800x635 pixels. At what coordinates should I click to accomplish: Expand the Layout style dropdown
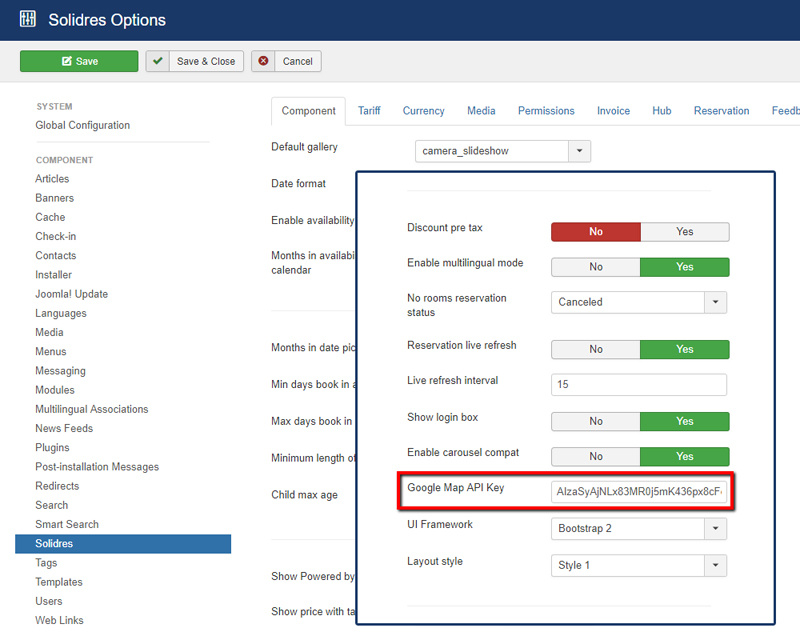(715, 566)
